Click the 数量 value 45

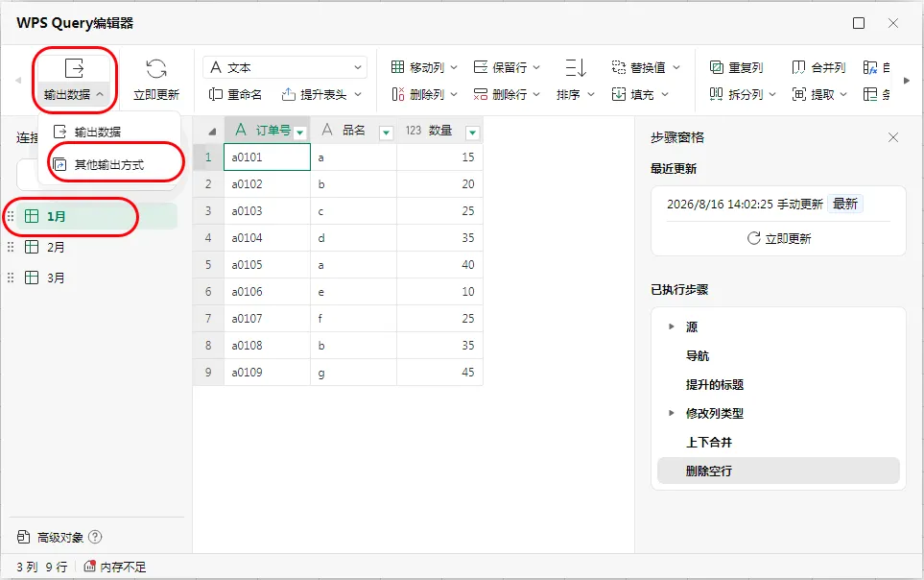pyautogui.click(x=439, y=373)
